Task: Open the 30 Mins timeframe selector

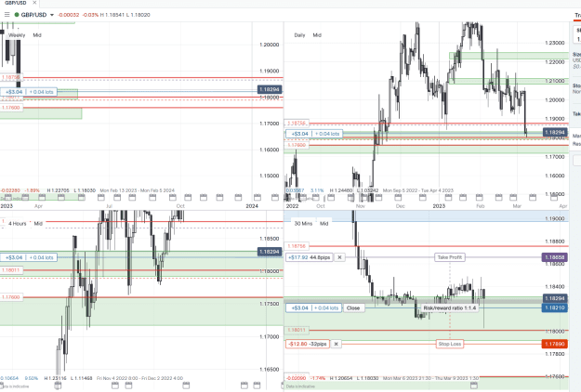Action: point(303,224)
